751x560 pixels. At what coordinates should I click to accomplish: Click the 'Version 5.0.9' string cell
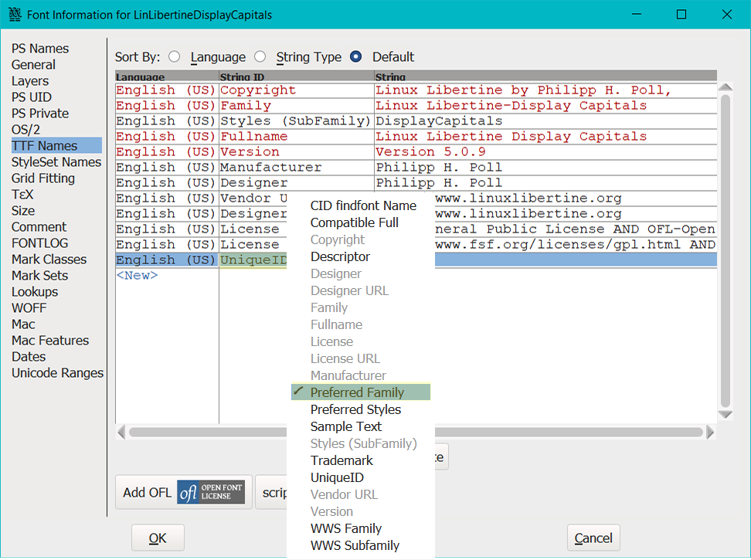coord(545,151)
